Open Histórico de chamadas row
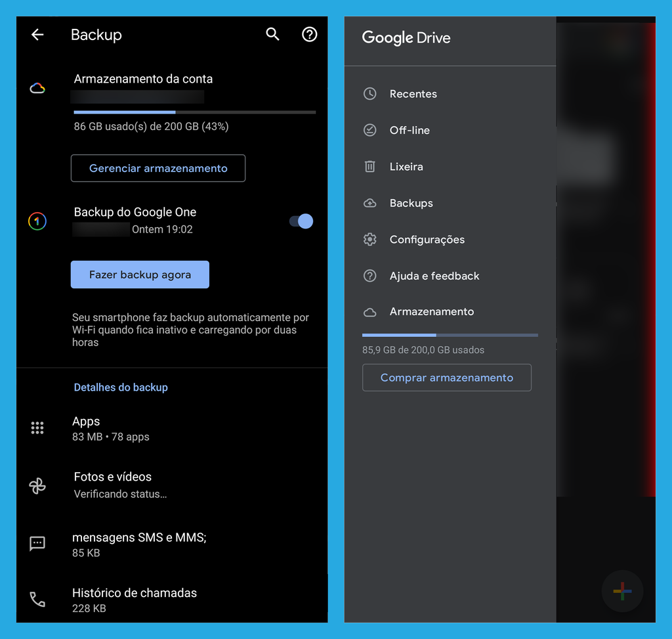 (172, 600)
